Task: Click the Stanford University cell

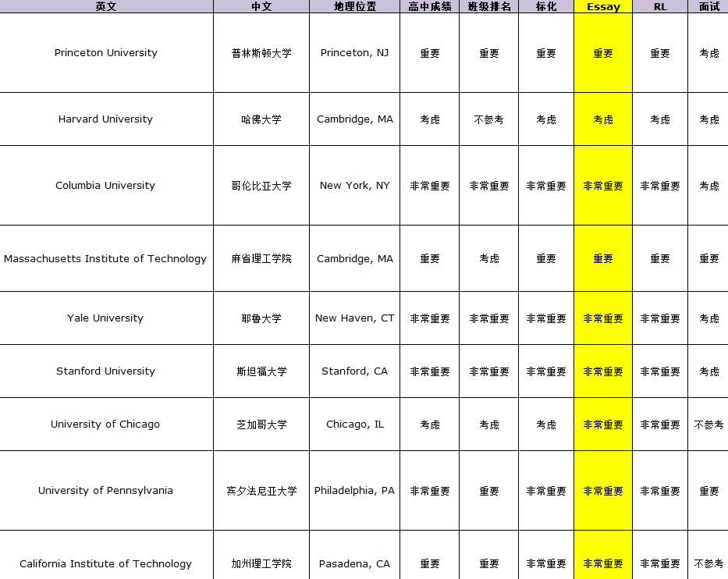Action: 106,371
